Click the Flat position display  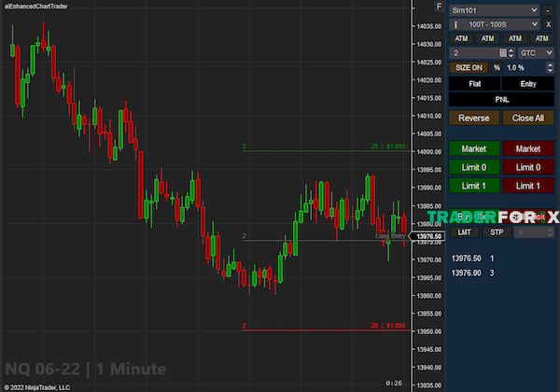pos(474,84)
